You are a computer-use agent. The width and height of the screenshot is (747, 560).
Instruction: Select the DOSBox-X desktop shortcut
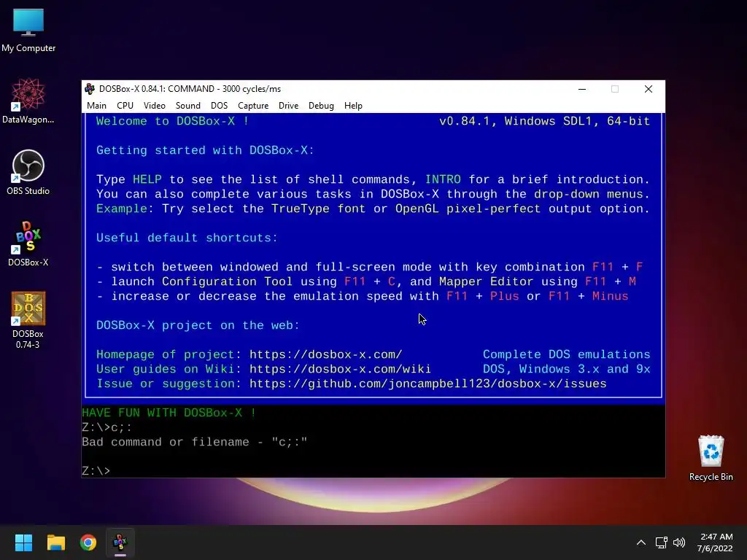[x=28, y=244]
